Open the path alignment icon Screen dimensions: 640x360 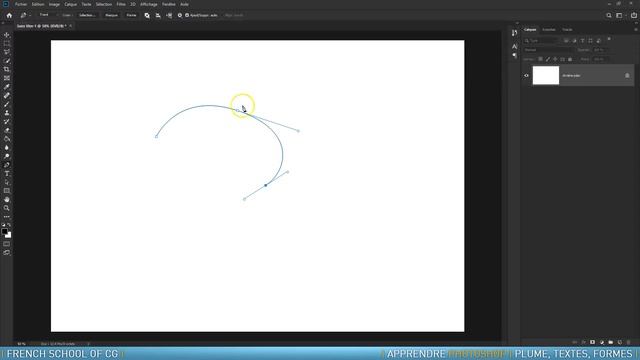(158, 15)
